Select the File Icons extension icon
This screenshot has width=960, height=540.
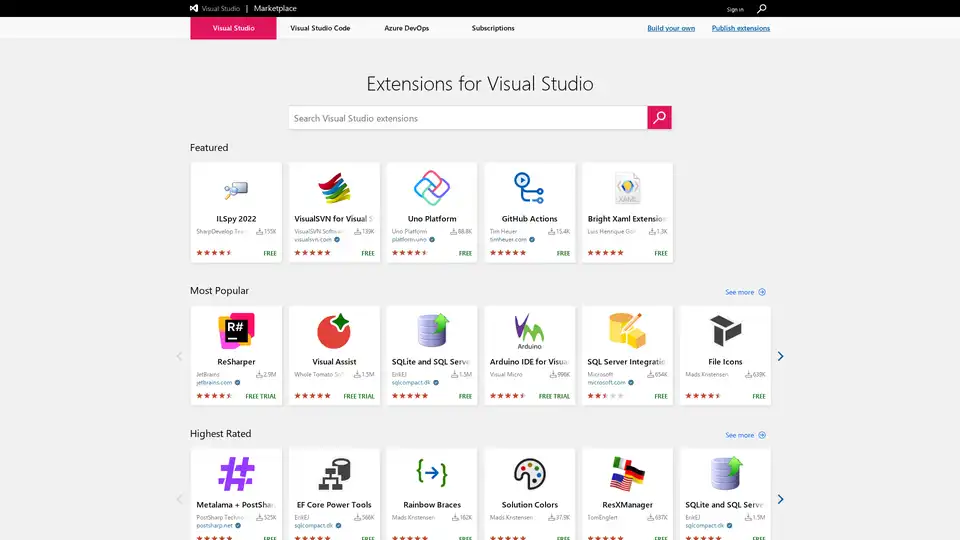click(725, 330)
